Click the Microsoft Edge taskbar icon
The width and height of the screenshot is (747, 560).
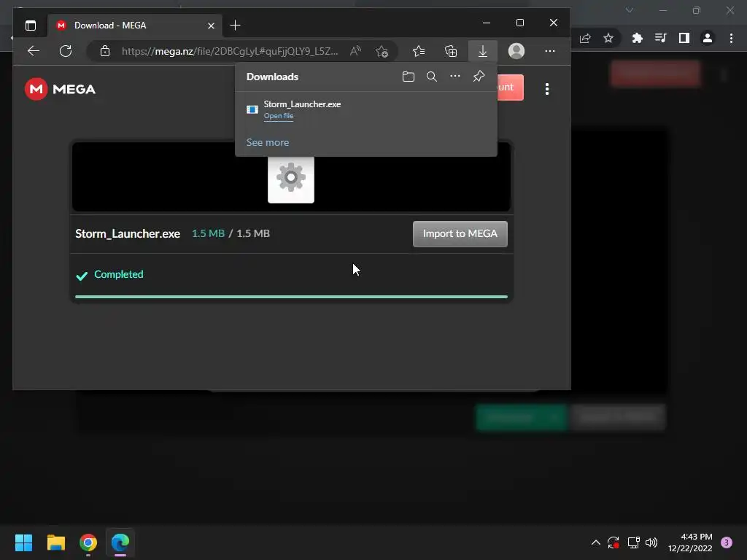[x=120, y=542]
